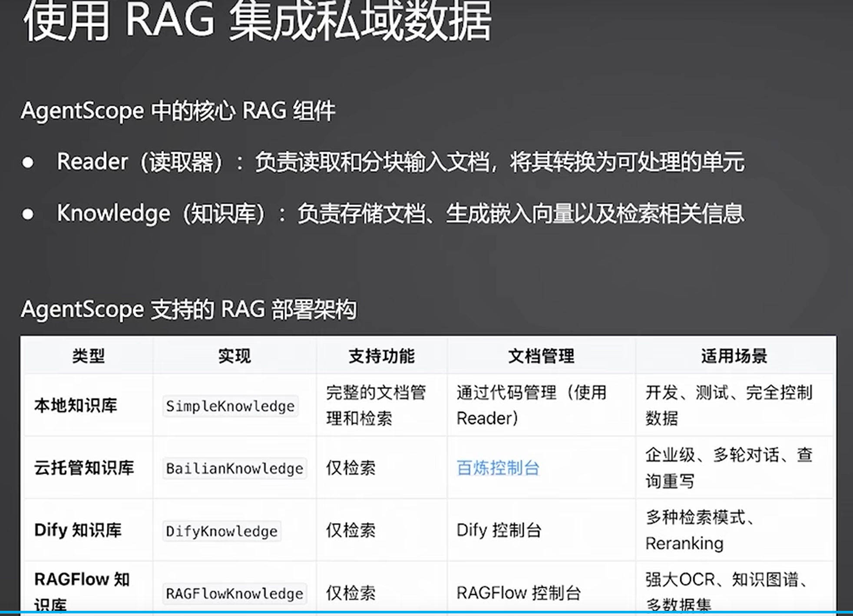
Task: Select the 类型 column header
Action: (89, 356)
